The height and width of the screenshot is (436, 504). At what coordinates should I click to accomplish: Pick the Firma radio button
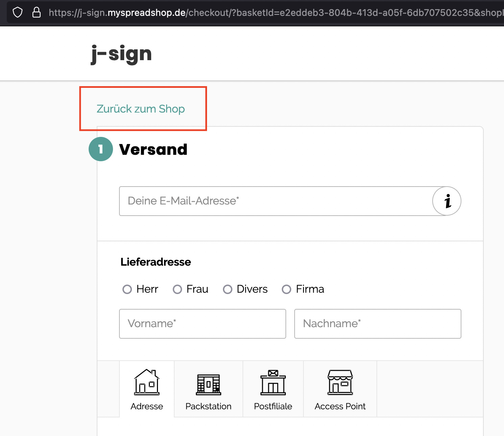pos(287,289)
